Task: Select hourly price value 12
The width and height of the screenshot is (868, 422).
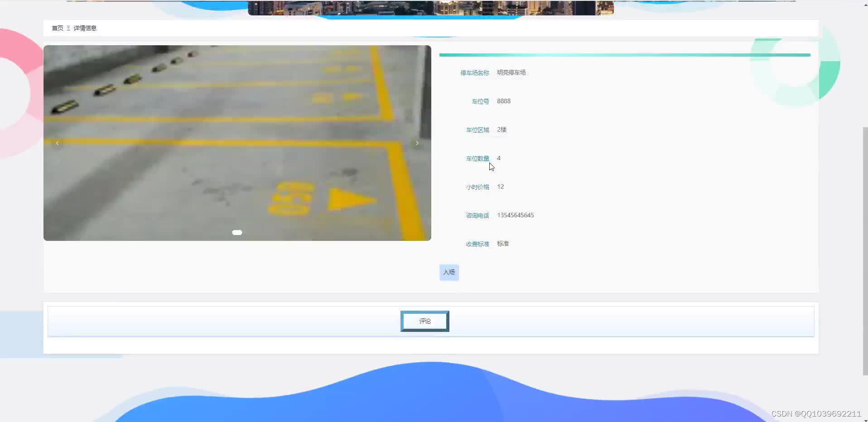Action: 501,187
